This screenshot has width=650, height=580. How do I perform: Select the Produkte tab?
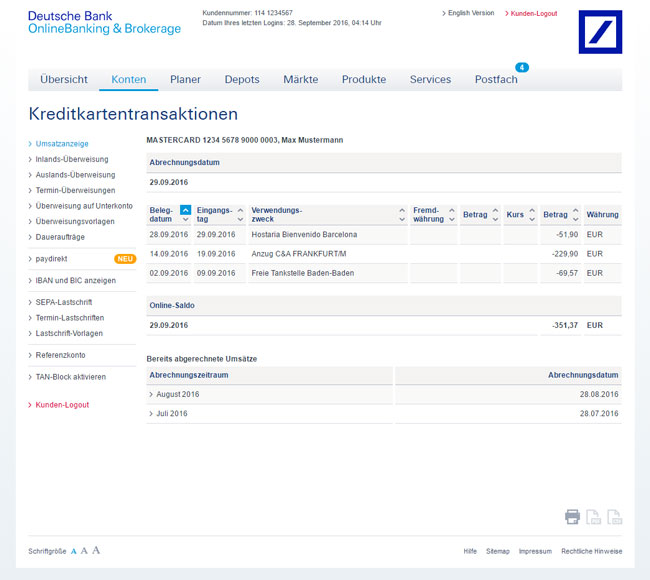[364, 79]
